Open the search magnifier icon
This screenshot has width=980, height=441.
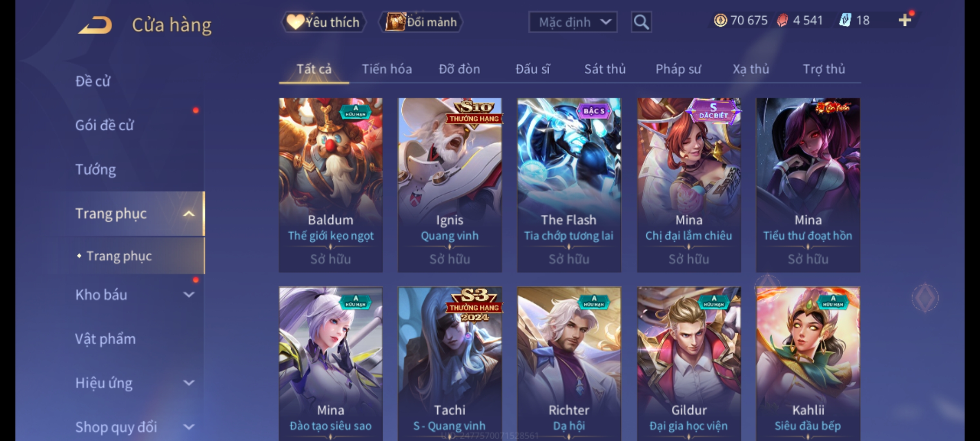tap(641, 22)
